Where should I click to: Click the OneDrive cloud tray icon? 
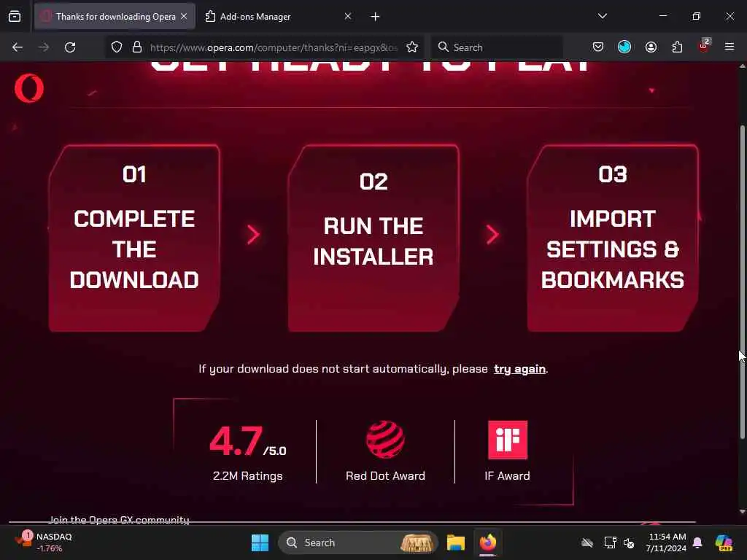[x=587, y=542]
